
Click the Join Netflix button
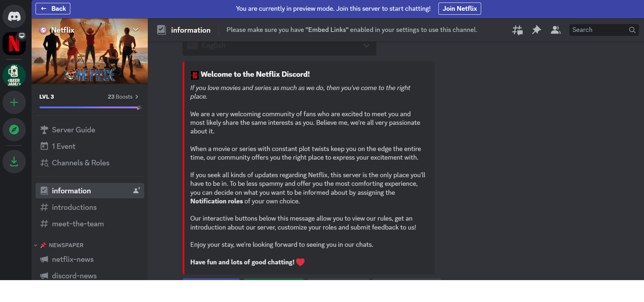pyautogui.click(x=459, y=9)
